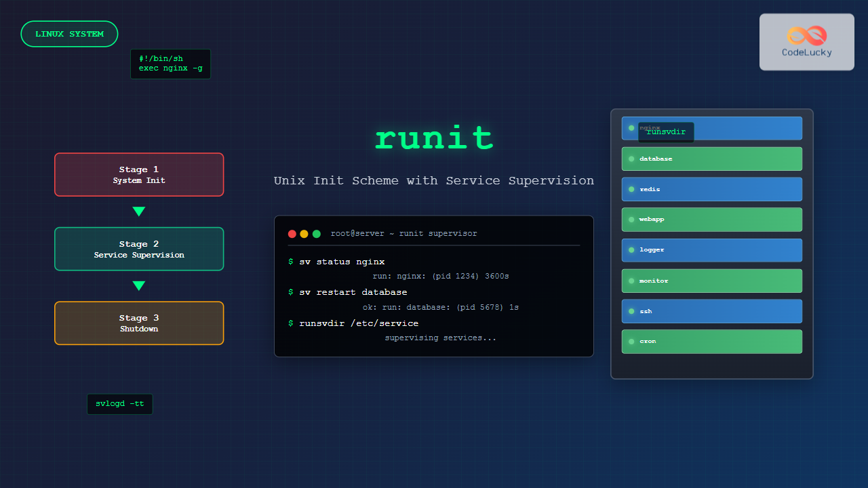Click the green status dot on nginx service
The height and width of the screenshot is (488, 868).
pyautogui.click(x=631, y=127)
